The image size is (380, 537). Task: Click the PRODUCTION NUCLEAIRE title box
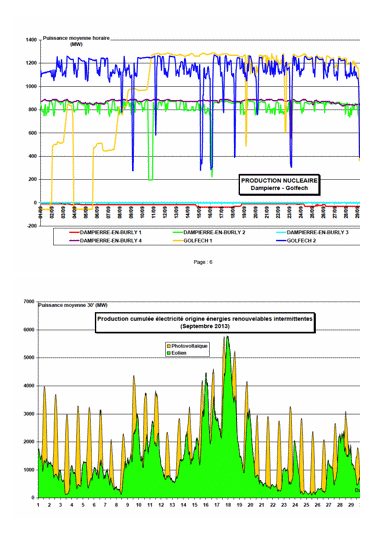[279, 184]
